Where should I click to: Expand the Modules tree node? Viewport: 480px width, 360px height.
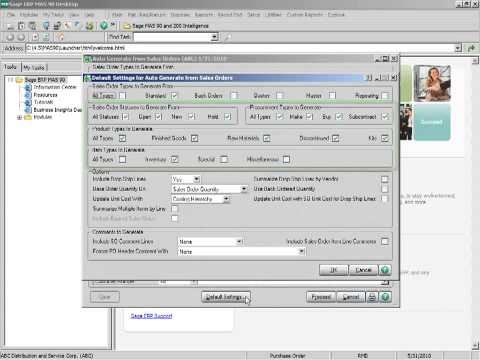(19, 117)
